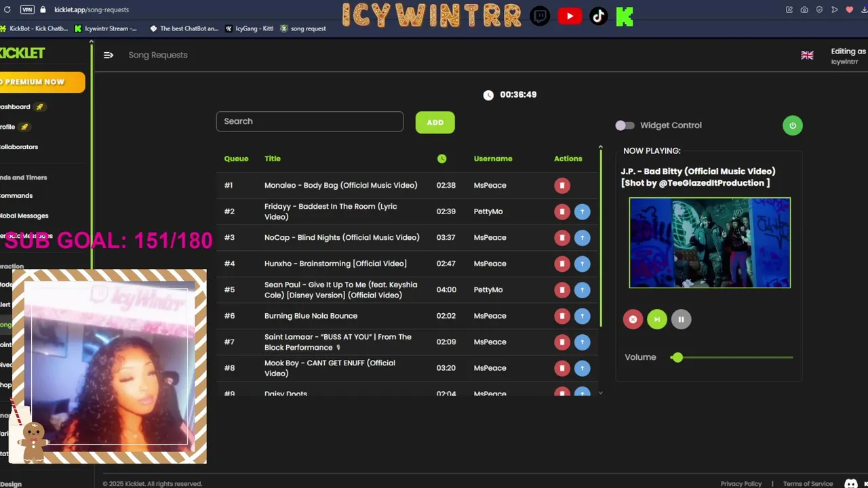This screenshot has width=868, height=488.
Task: Delete Monaleo - Body Bag from queue
Action: [562, 185]
